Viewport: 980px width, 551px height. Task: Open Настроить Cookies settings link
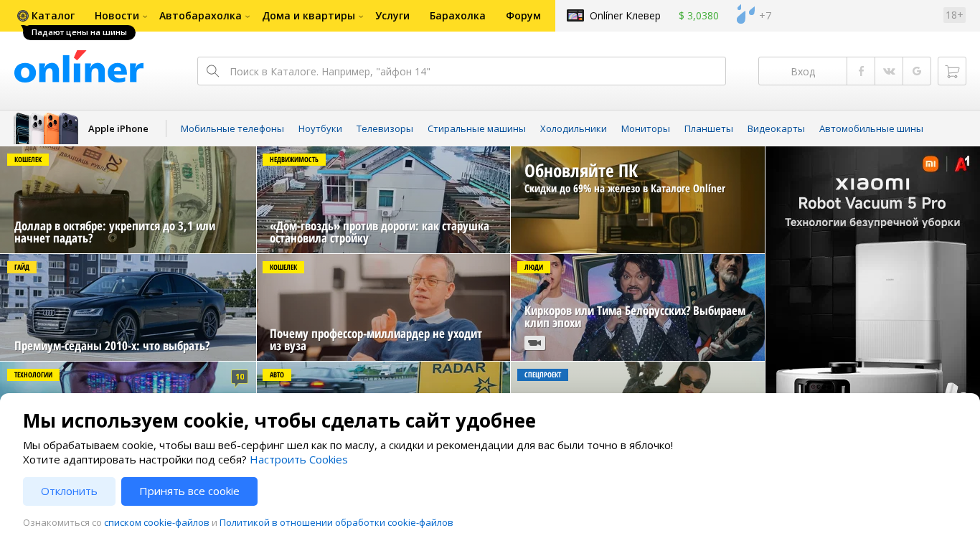(x=298, y=460)
